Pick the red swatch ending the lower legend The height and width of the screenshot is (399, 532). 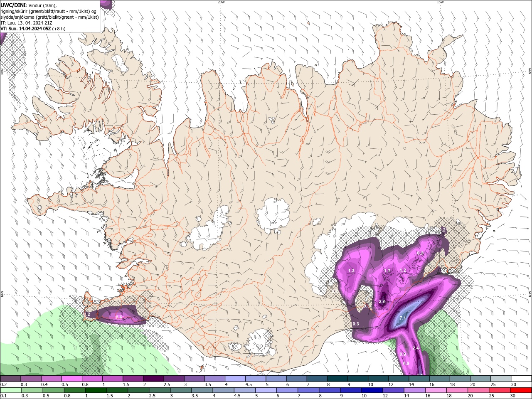coord(521,390)
